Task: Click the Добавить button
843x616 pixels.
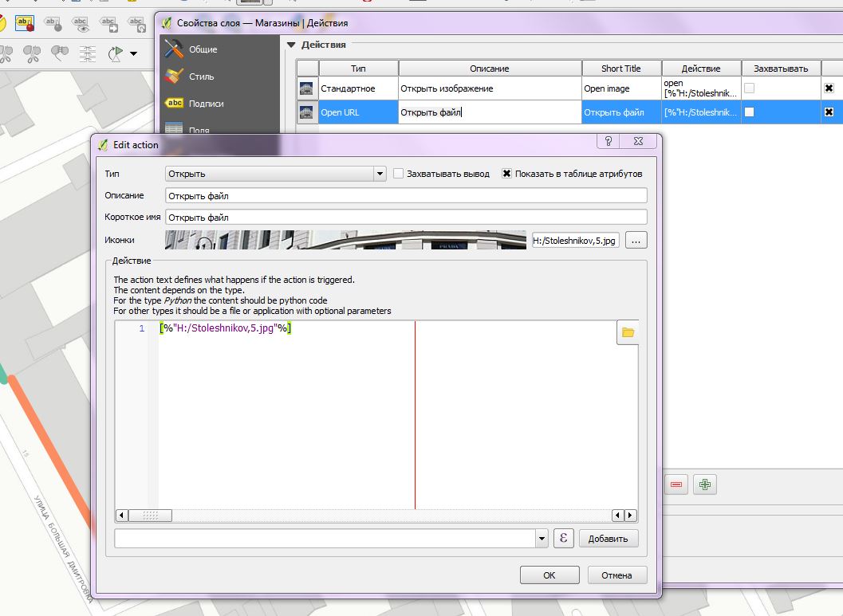Action: [609, 539]
